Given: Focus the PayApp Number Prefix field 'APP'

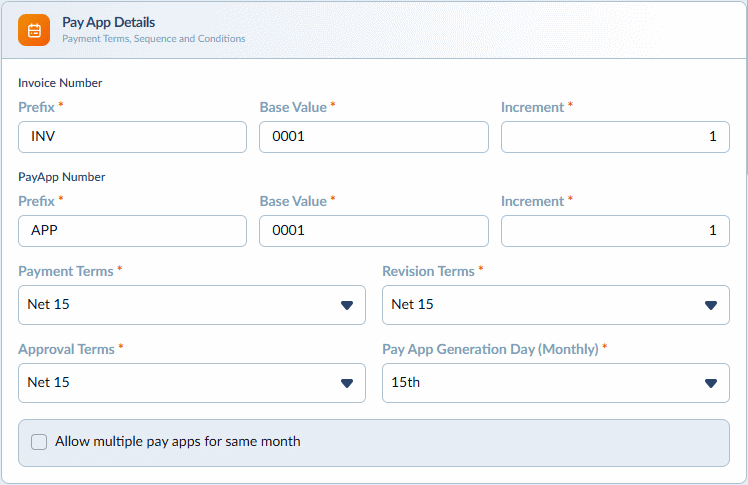Looking at the screenshot, I should click(x=132, y=231).
